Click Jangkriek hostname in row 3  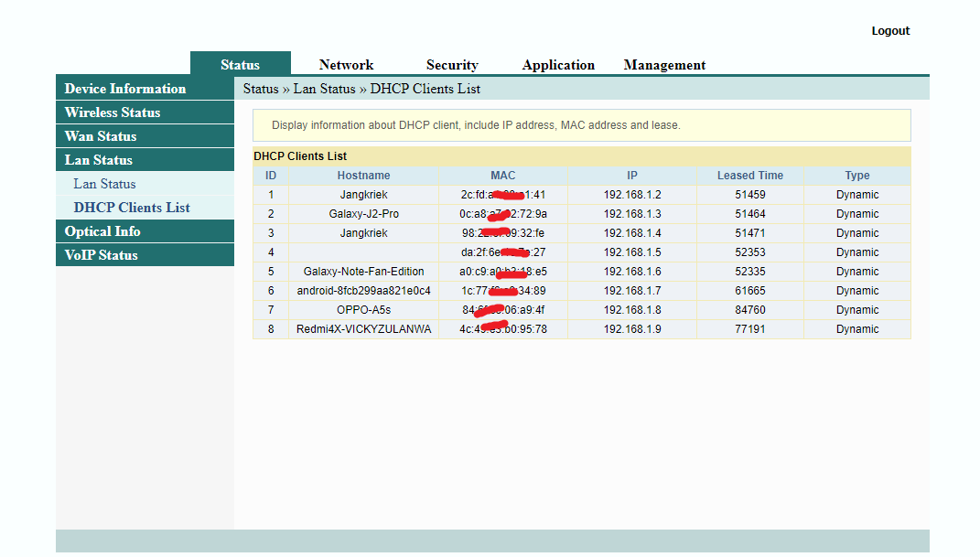(364, 233)
